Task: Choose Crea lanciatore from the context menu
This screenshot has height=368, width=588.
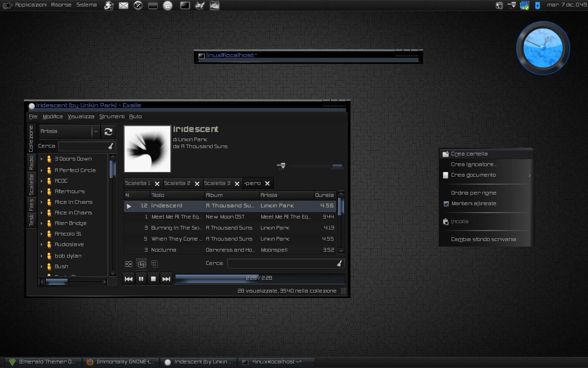Action: pos(486,165)
